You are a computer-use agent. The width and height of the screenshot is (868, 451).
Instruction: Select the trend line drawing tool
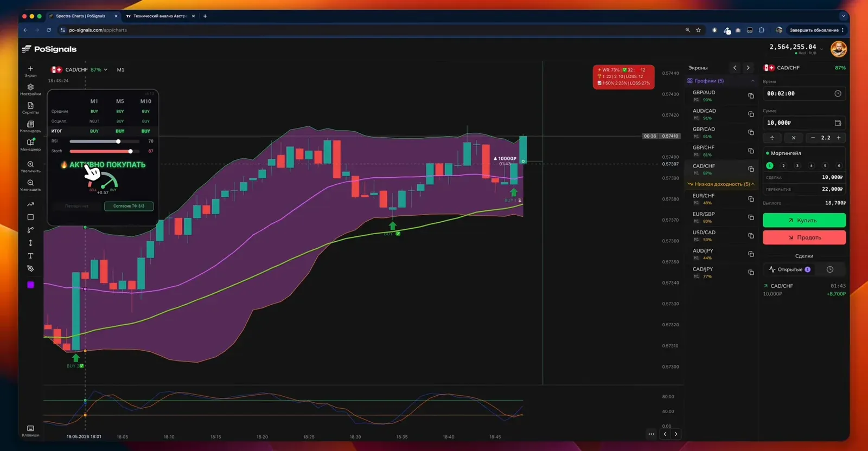coord(30,204)
